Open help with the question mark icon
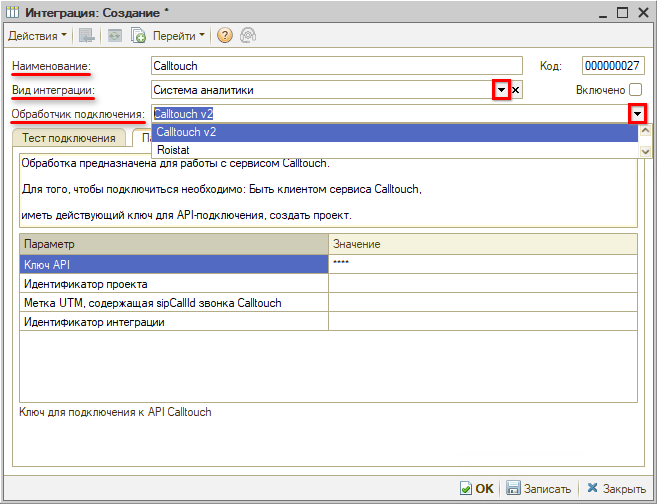Image resolution: width=657 pixels, height=504 pixels. coord(225,36)
